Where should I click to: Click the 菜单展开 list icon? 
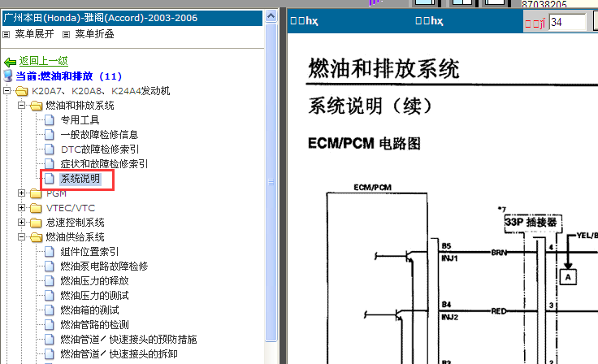6,34
